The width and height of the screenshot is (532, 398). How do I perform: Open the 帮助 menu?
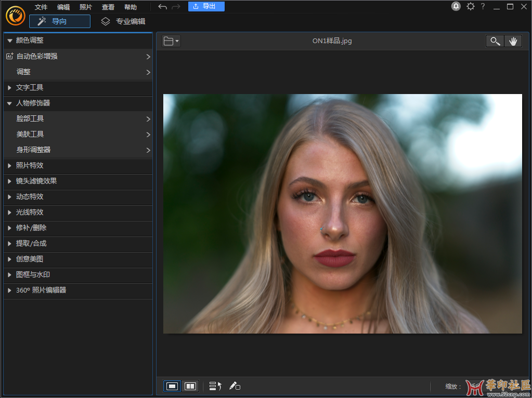coord(131,7)
